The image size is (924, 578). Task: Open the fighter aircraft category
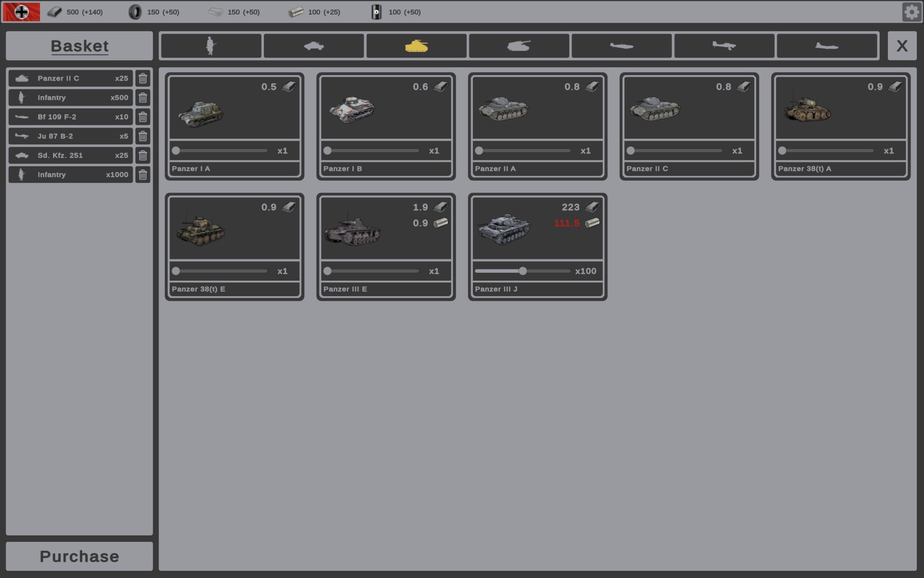tap(622, 45)
